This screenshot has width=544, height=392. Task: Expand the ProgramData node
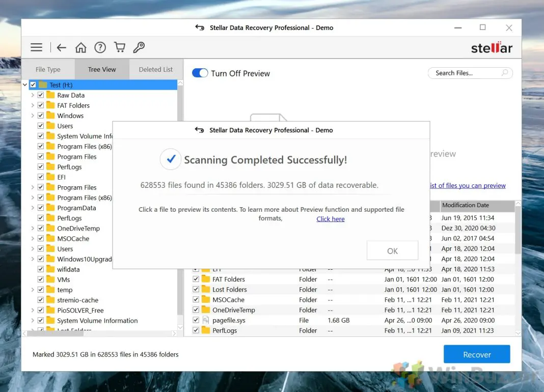pos(33,207)
